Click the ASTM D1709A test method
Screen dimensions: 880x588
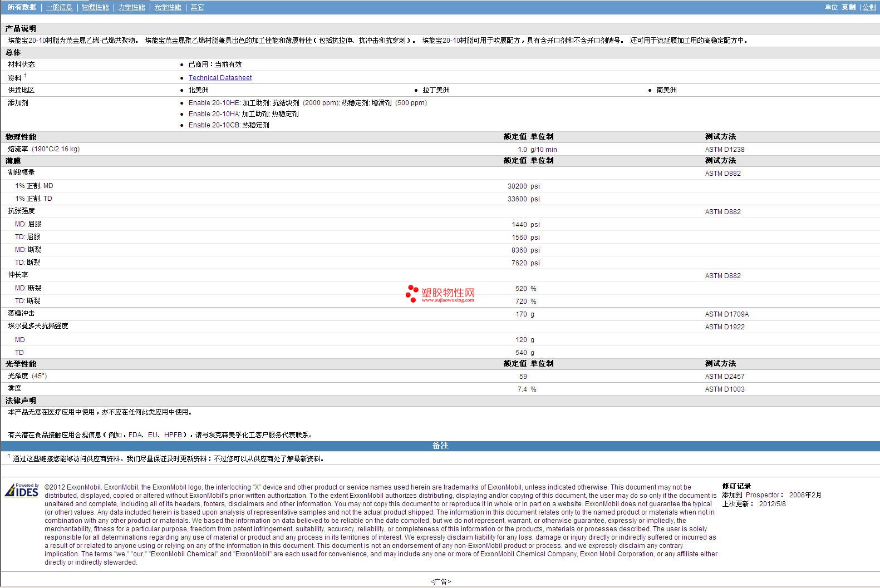click(726, 314)
